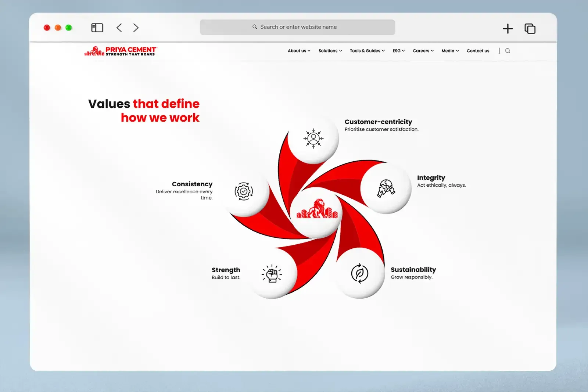Image resolution: width=588 pixels, height=392 pixels.
Task: Select the Consistency gear checkmark icon
Action: [244, 191]
